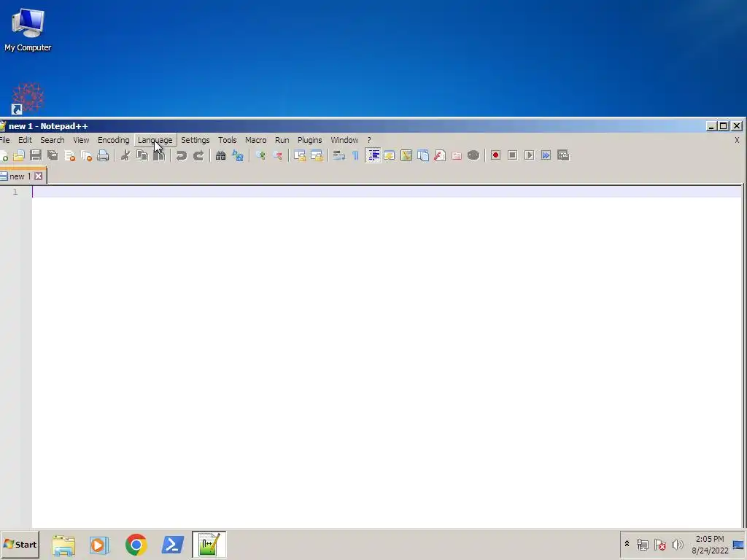747x560 pixels.
Task: Open the Macro menu
Action: (x=256, y=140)
